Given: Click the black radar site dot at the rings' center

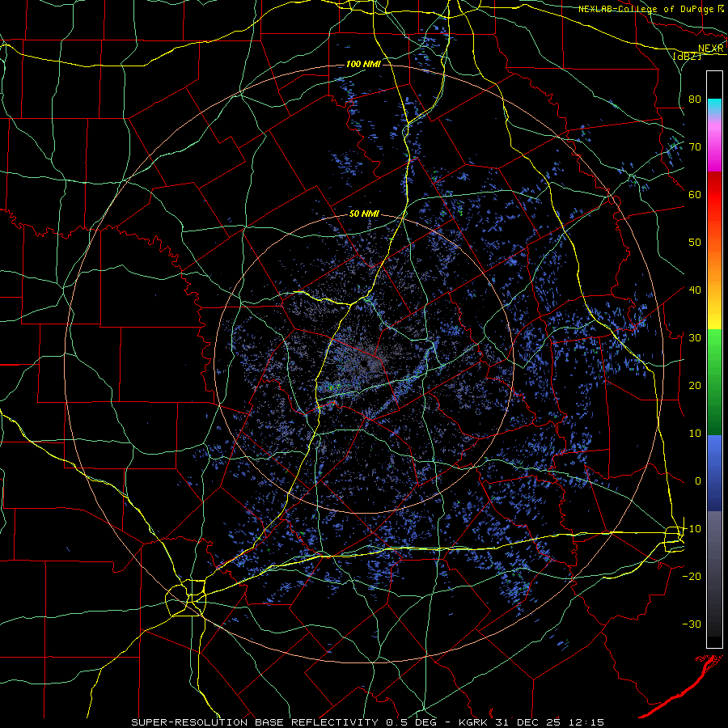Looking at the screenshot, I should 364,363.
